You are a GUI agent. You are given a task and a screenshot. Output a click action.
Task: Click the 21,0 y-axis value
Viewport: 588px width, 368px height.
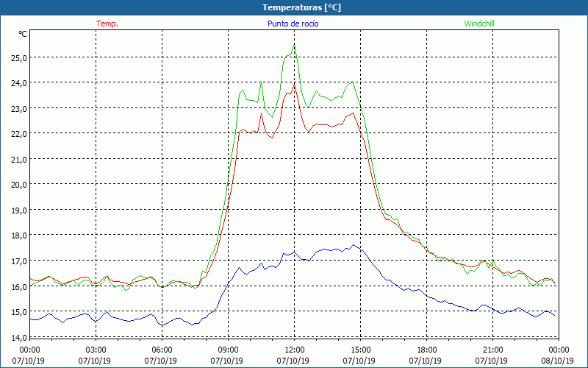point(19,159)
